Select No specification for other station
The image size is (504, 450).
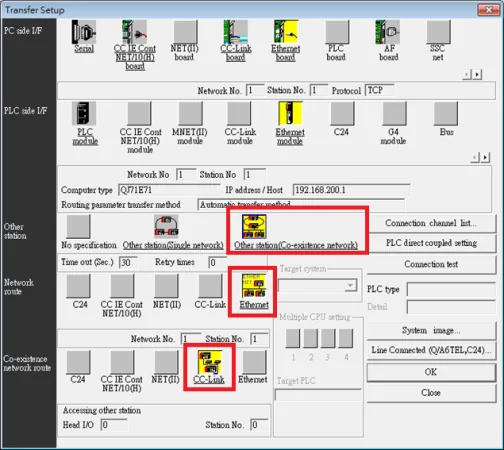tap(78, 227)
